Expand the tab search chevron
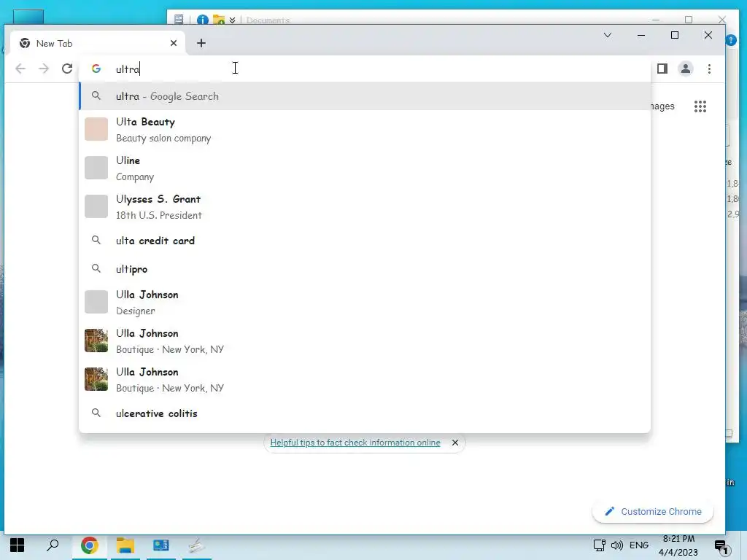This screenshot has height=560, width=747. (x=608, y=35)
